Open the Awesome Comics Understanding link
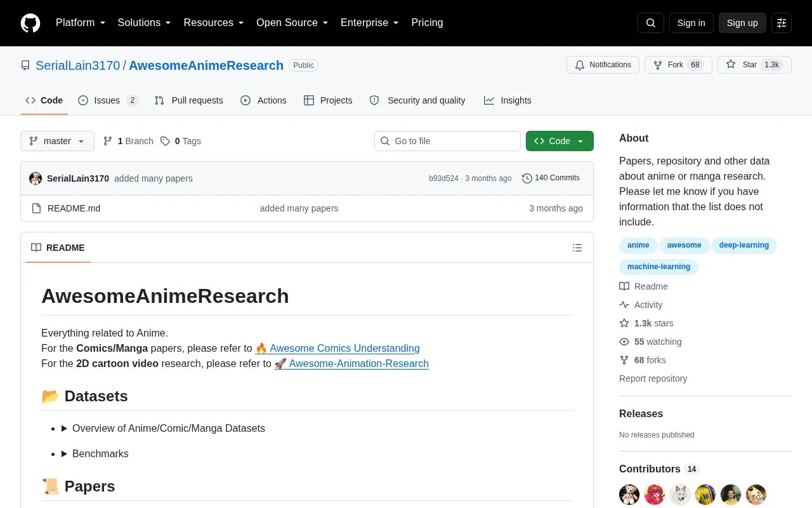The height and width of the screenshot is (508, 812). coord(337,348)
